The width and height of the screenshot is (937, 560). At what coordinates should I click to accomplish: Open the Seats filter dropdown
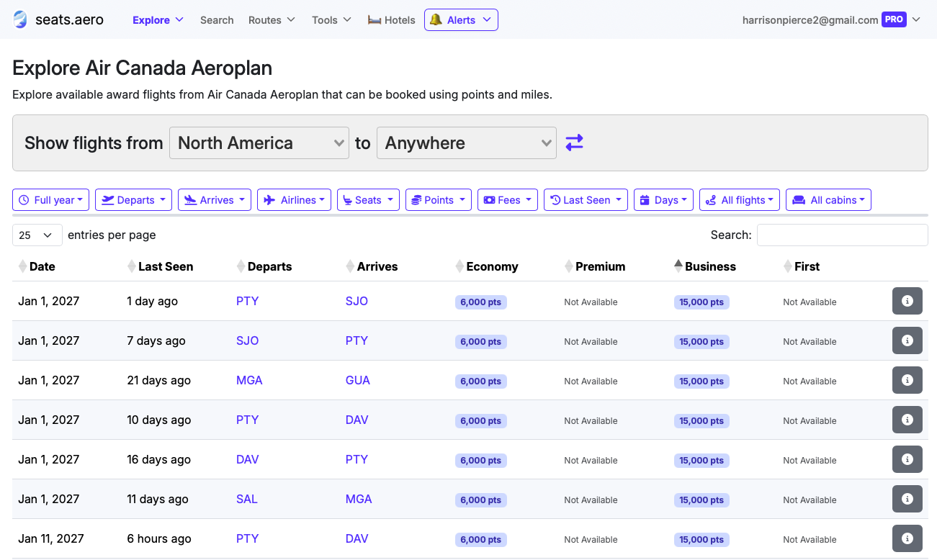click(x=368, y=200)
